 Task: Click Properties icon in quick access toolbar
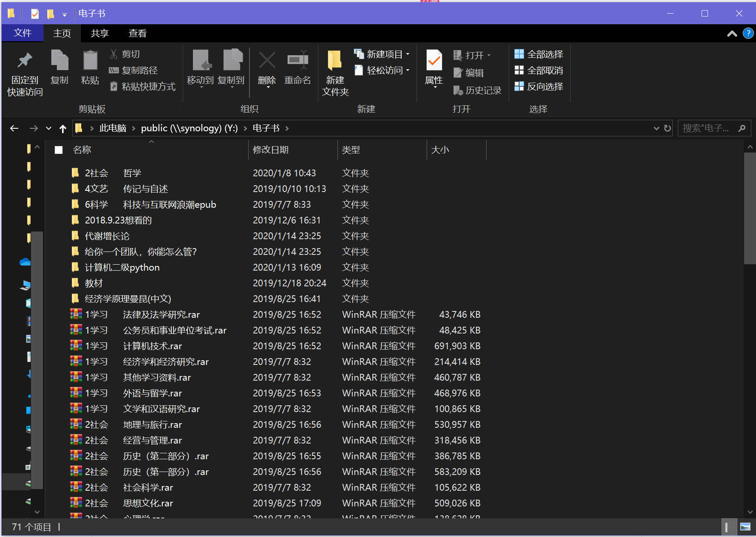click(x=35, y=14)
